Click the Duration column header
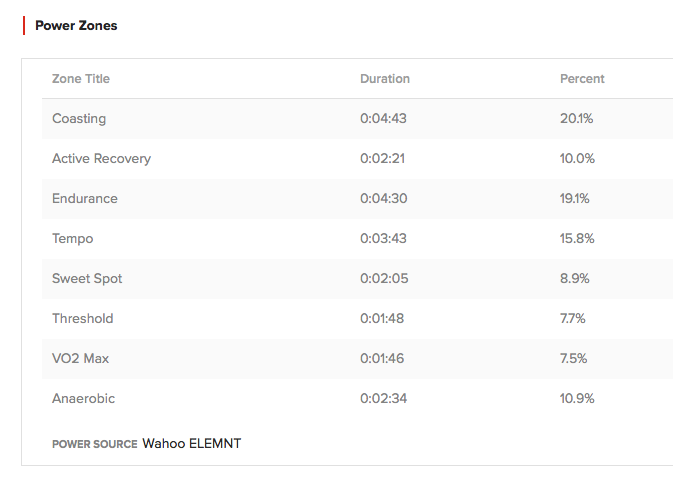This screenshot has width=673, height=498. [x=385, y=79]
